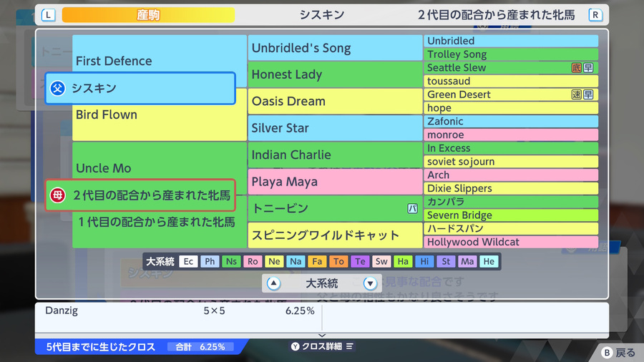644x362 pixels.
Task: Click the パ badge on トニービン
Action: click(x=412, y=208)
